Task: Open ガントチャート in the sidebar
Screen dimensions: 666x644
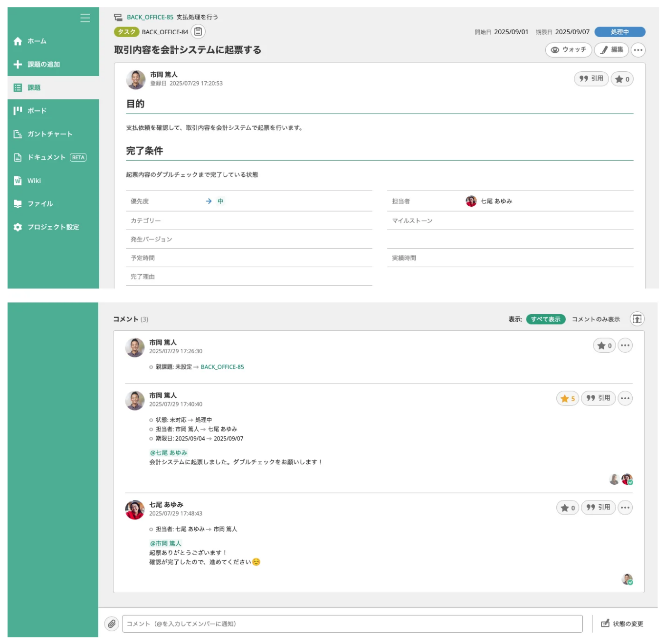Action: [53, 134]
